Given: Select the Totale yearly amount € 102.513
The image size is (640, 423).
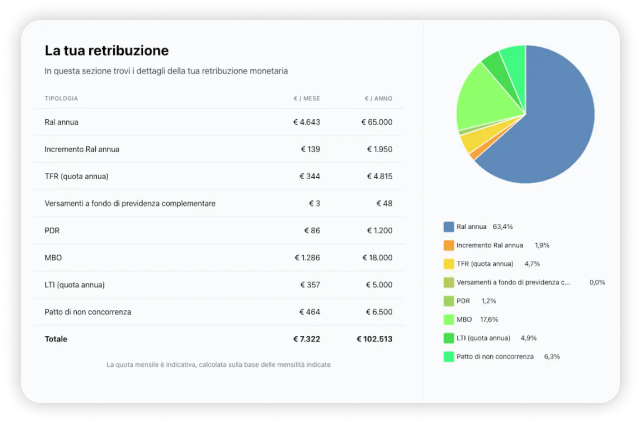Looking at the screenshot, I should point(374,339).
